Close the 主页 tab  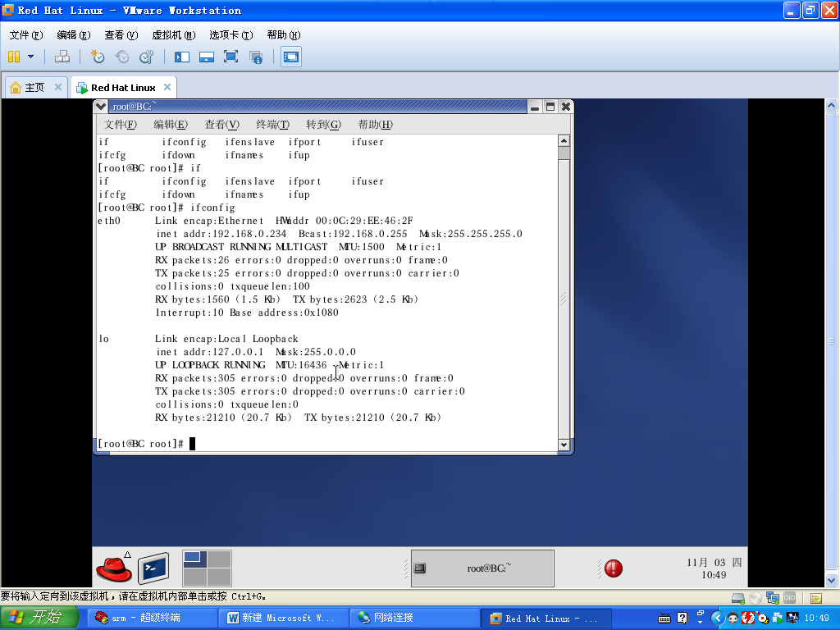click(58, 87)
